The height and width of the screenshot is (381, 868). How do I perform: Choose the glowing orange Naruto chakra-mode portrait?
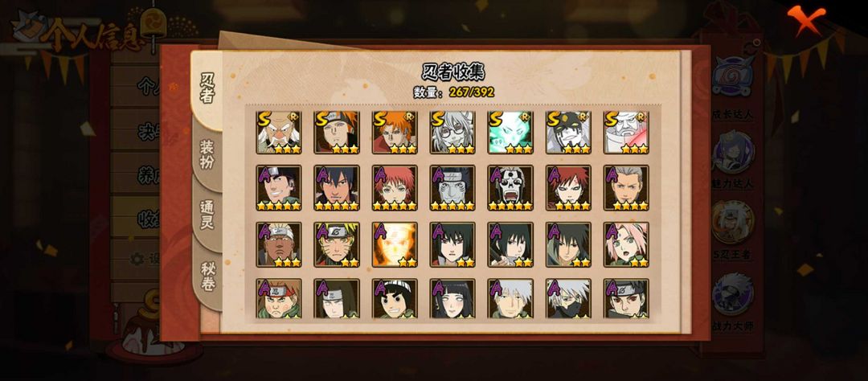[x=395, y=244]
